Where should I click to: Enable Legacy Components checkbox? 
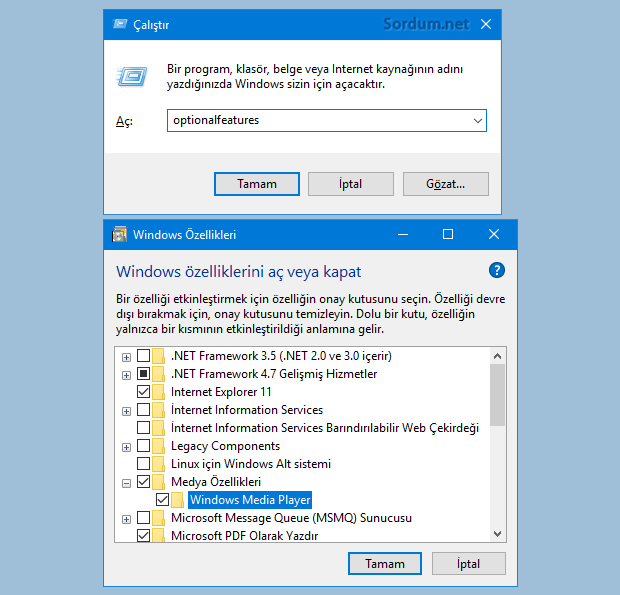[143, 446]
